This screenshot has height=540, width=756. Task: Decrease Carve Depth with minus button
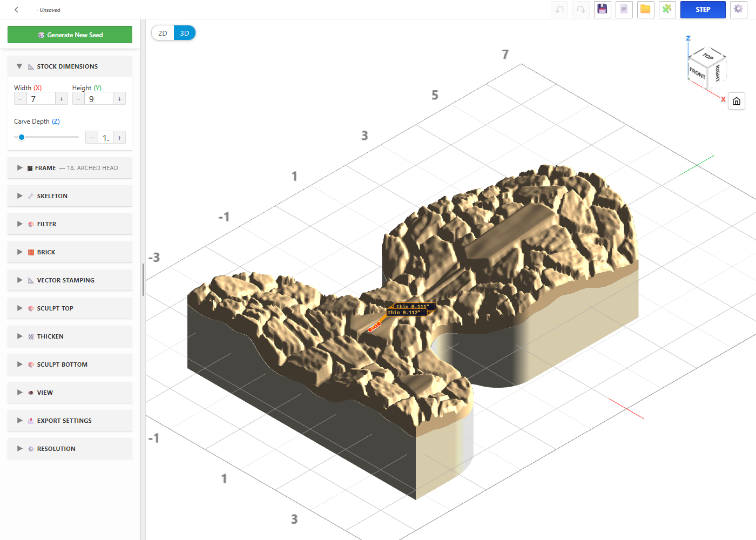click(x=92, y=138)
